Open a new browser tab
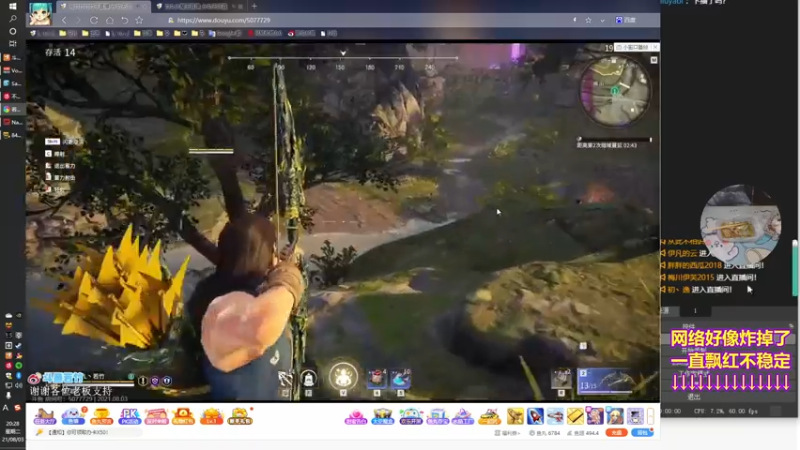The image size is (800, 450). [x=254, y=6]
